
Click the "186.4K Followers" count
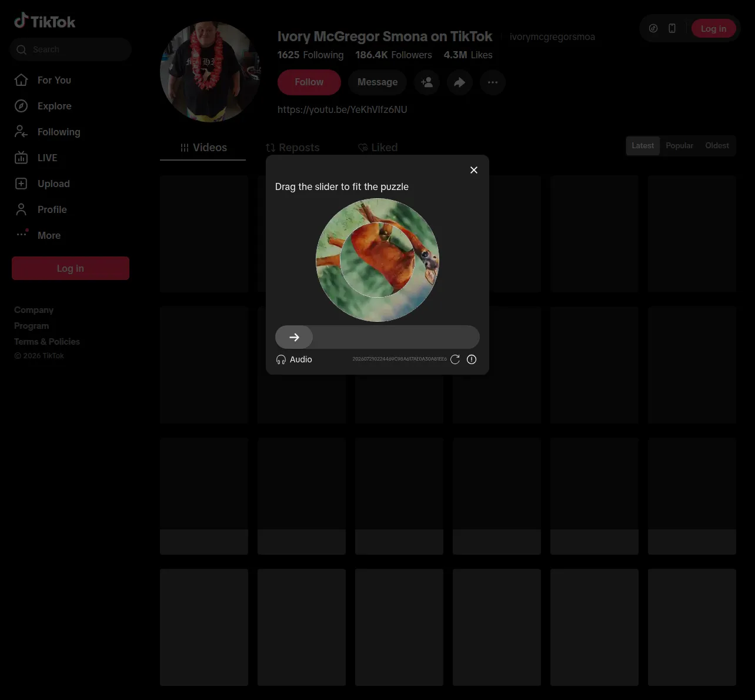click(x=393, y=55)
